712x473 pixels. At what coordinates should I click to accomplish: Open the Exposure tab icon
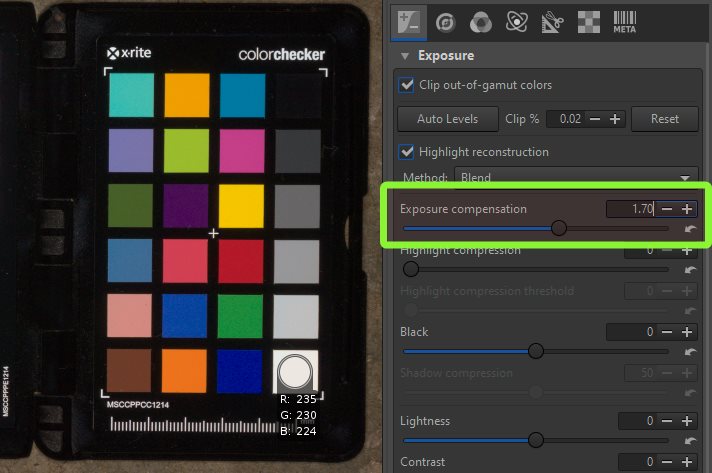click(x=409, y=21)
